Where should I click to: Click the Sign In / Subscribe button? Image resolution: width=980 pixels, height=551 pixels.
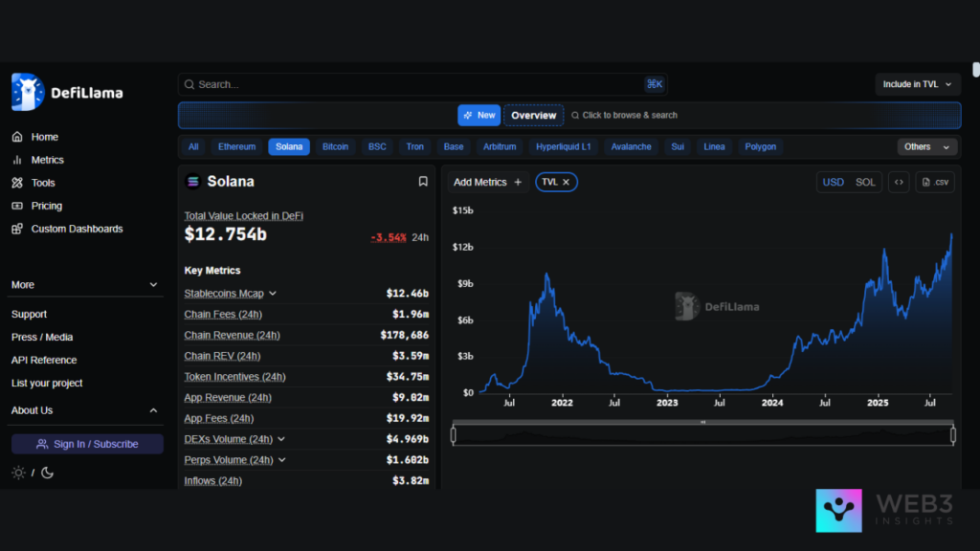[x=87, y=444]
